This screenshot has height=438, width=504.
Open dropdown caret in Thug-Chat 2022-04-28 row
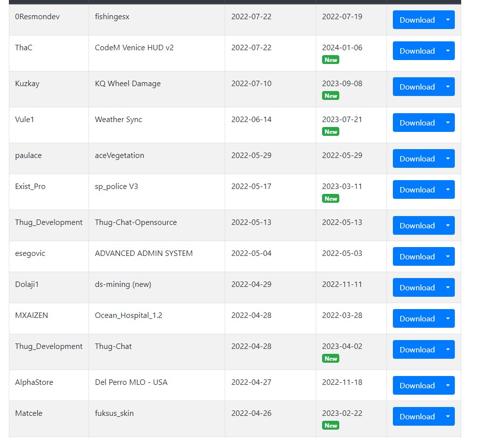(448, 349)
